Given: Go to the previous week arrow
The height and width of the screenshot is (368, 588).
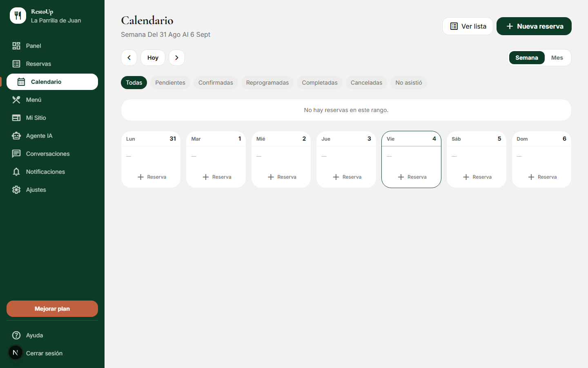Looking at the screenshot, I should click(x=129, y=58).
